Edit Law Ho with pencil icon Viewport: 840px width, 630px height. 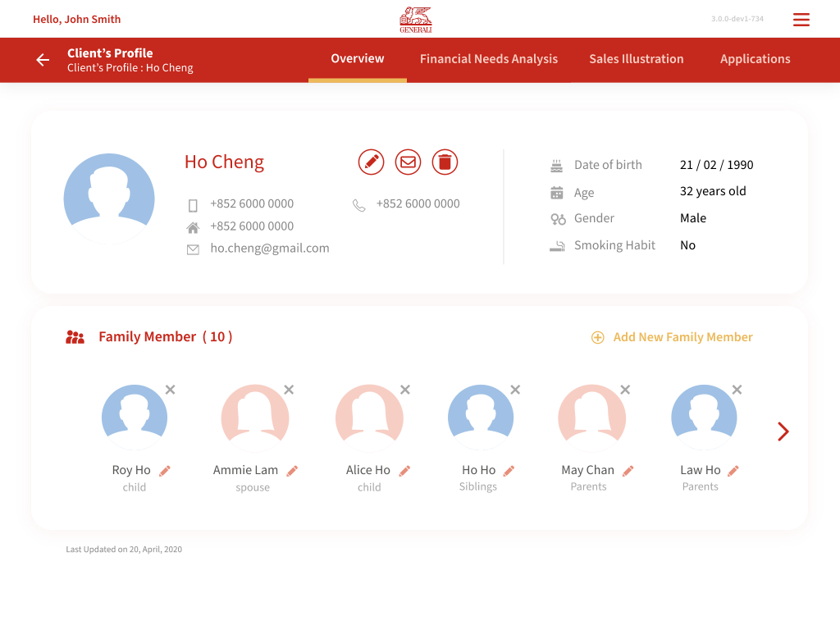pos(733,471)
